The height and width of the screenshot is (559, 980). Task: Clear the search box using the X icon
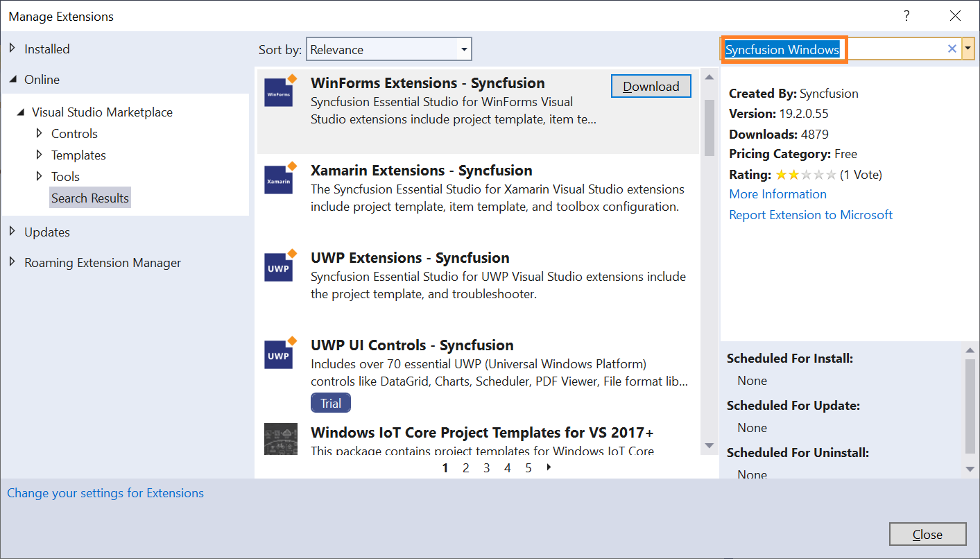click(x=952, y=49)
